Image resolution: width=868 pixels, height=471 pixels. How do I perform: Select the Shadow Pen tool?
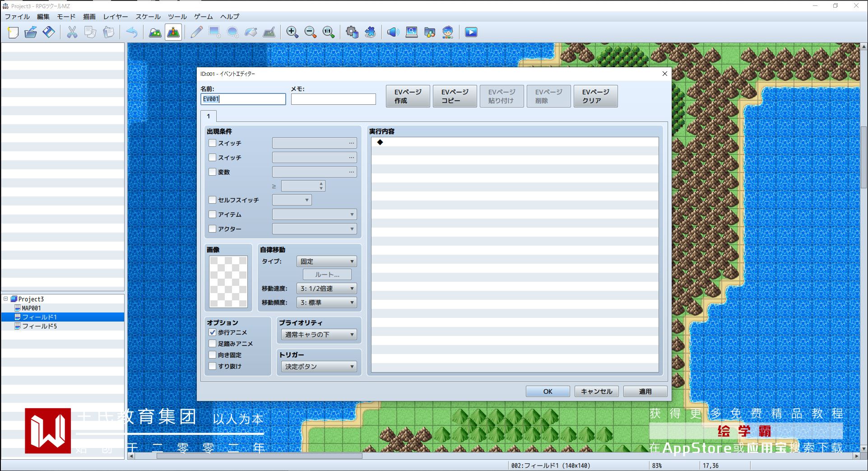click(x=269, y=32)
